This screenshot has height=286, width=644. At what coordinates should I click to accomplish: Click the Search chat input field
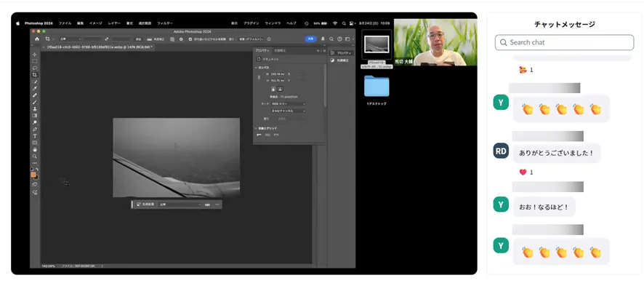click(564, 42)
